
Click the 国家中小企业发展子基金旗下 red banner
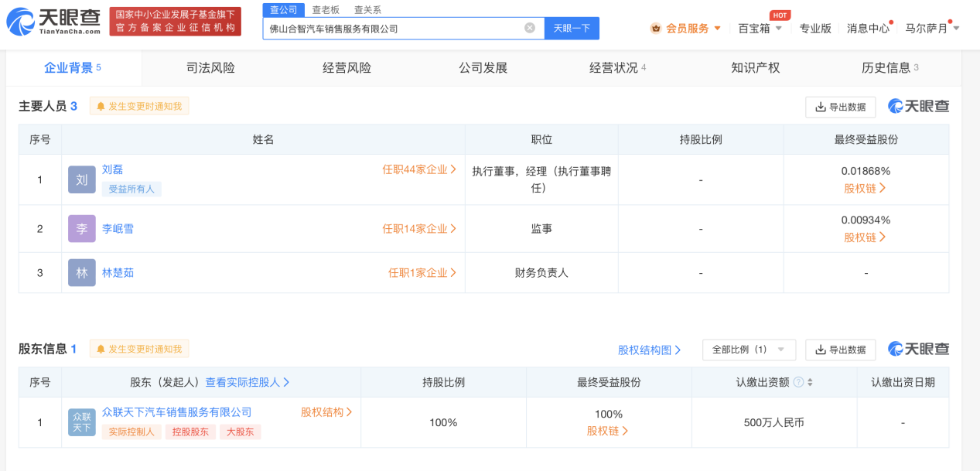coord(176,22)
